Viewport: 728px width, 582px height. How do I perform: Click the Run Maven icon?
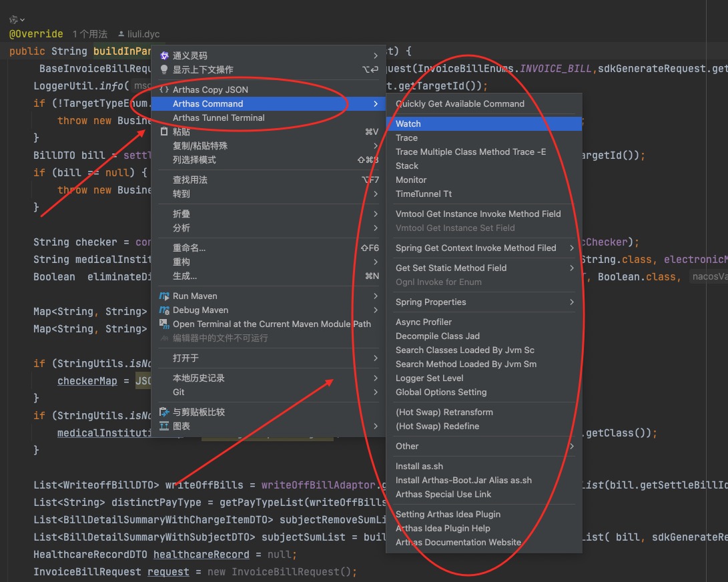[164, 296]
